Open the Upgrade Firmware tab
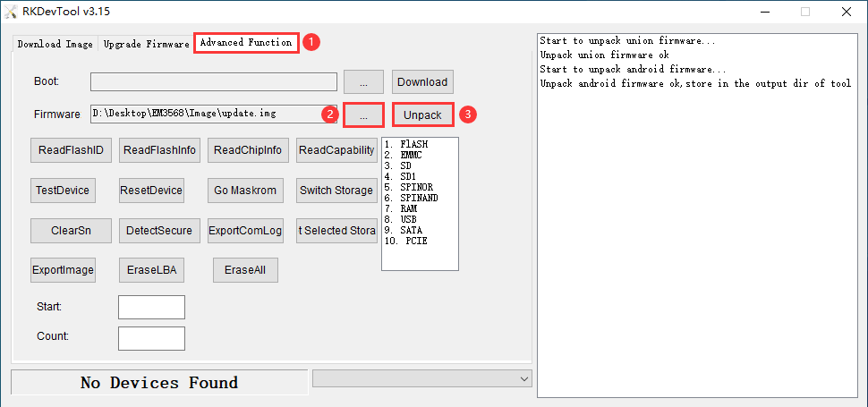 click(146, 43)
